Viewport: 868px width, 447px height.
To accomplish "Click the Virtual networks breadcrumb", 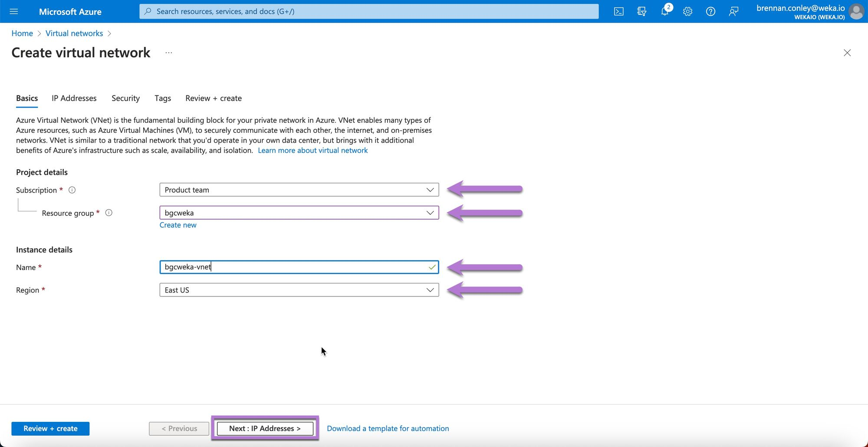I will point(74,33).
